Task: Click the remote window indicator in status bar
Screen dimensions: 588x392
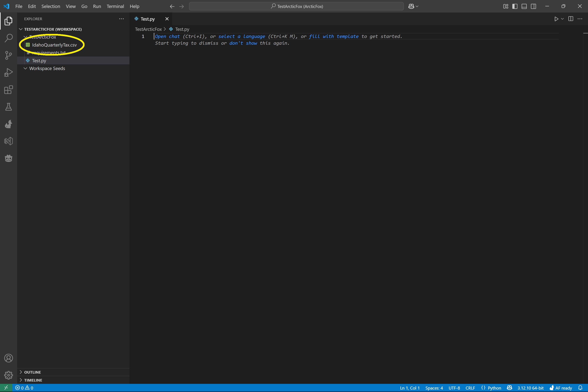Action: [6, 388]
